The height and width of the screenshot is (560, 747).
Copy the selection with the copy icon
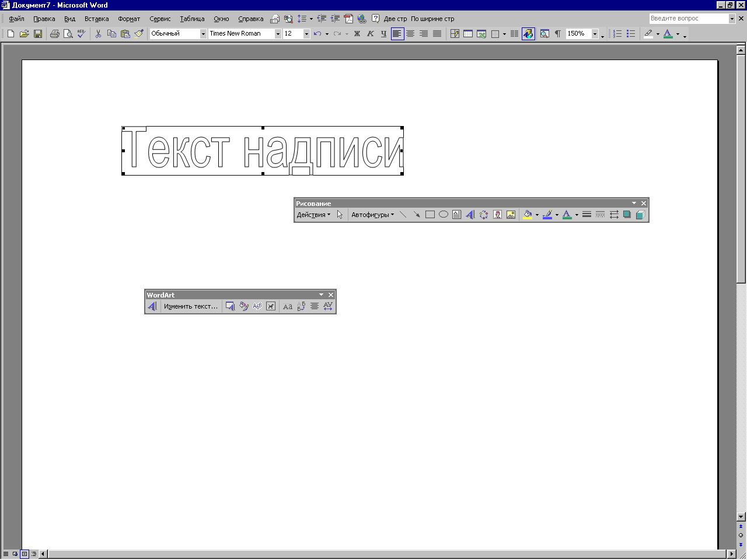click(111, 34)
